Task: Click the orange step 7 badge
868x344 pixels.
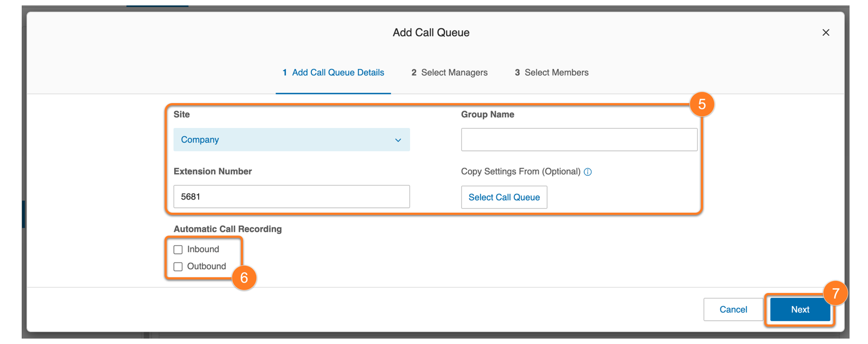Action: [x=835, y=294]
